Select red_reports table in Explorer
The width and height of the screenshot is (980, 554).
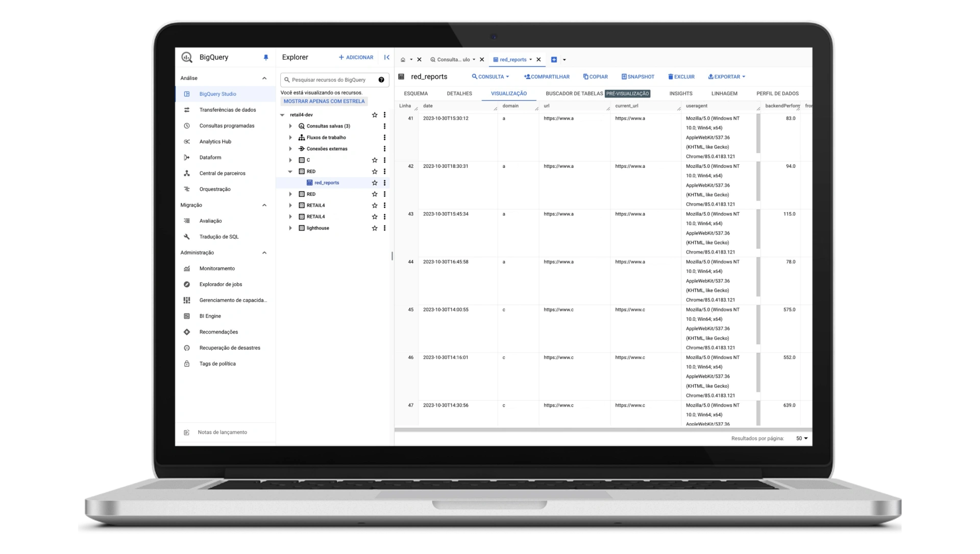(327, 183)
